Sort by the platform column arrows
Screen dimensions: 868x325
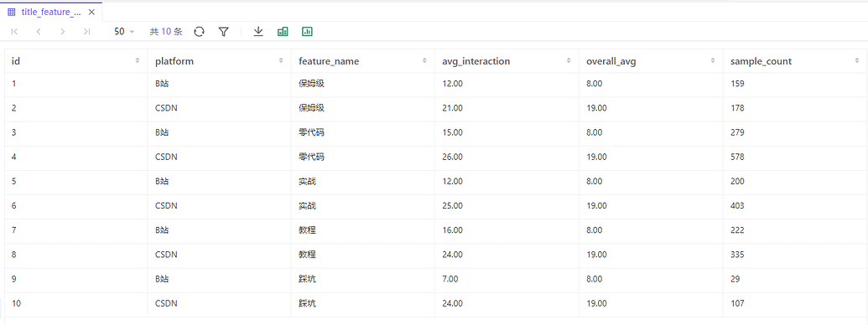pos(281,61)
